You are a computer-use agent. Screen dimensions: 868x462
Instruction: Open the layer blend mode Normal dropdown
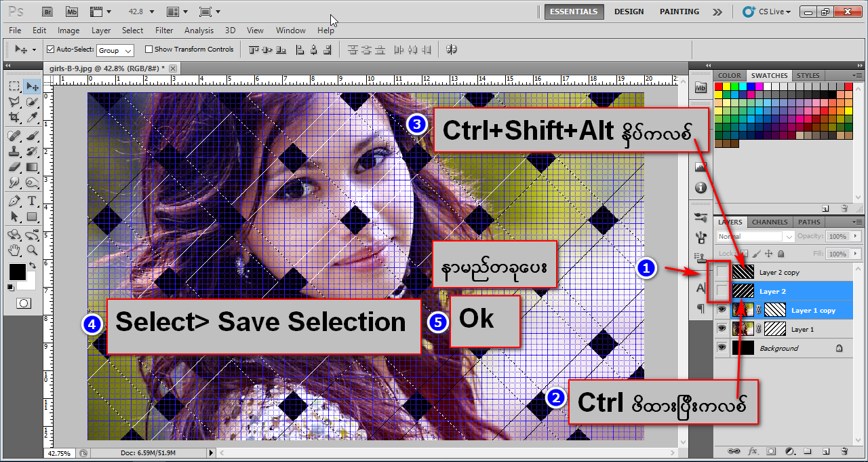755,237
